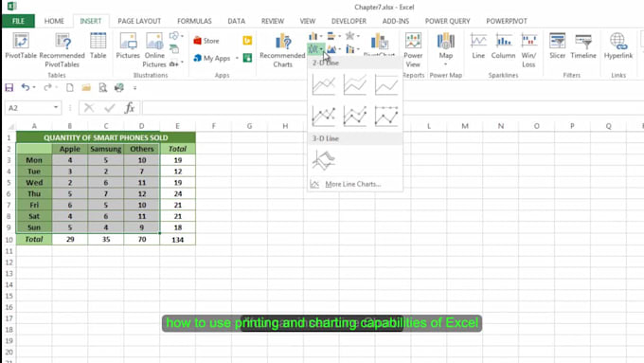Open a file via folder icon
This screenshot has width=644, height=363.
[x=86, y=87]
